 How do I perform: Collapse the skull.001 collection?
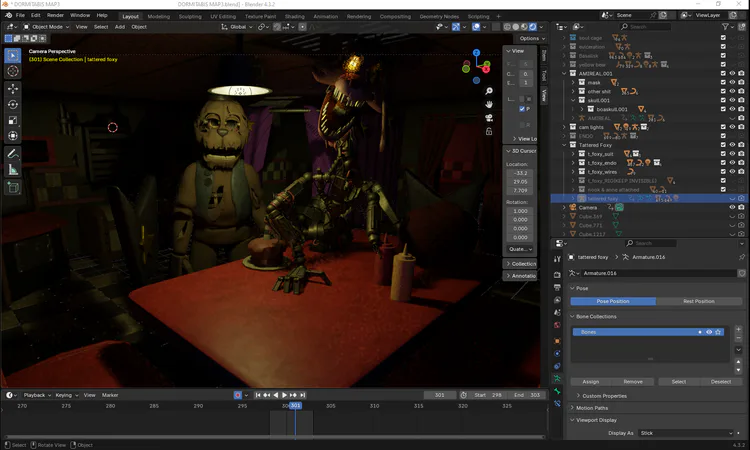(x=573, y=100)
